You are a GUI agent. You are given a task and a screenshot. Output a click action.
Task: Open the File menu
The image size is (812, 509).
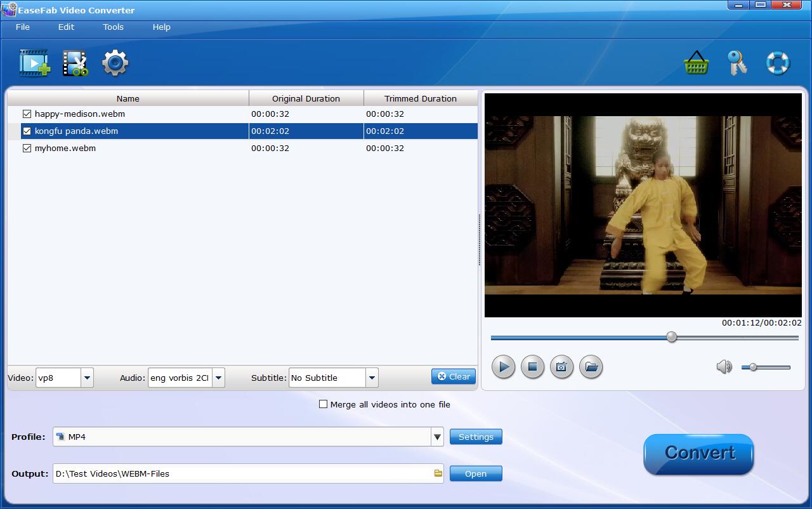click(23, 27)
